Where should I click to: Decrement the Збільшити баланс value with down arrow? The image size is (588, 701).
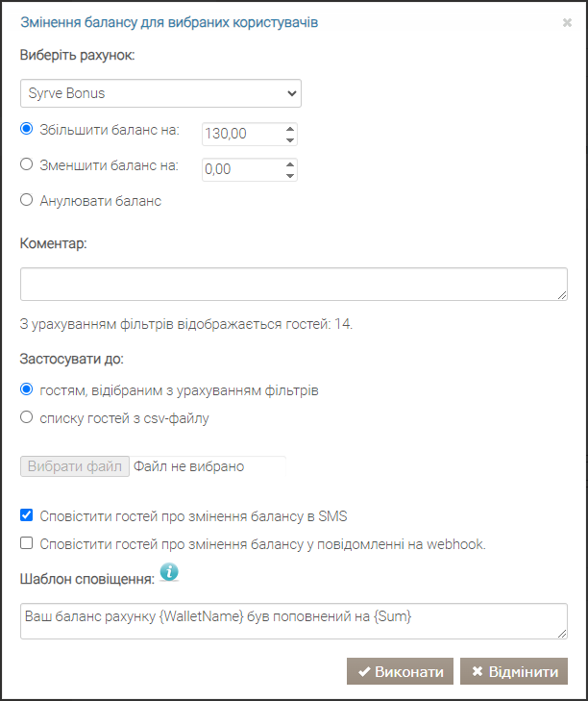pos(290,140)
